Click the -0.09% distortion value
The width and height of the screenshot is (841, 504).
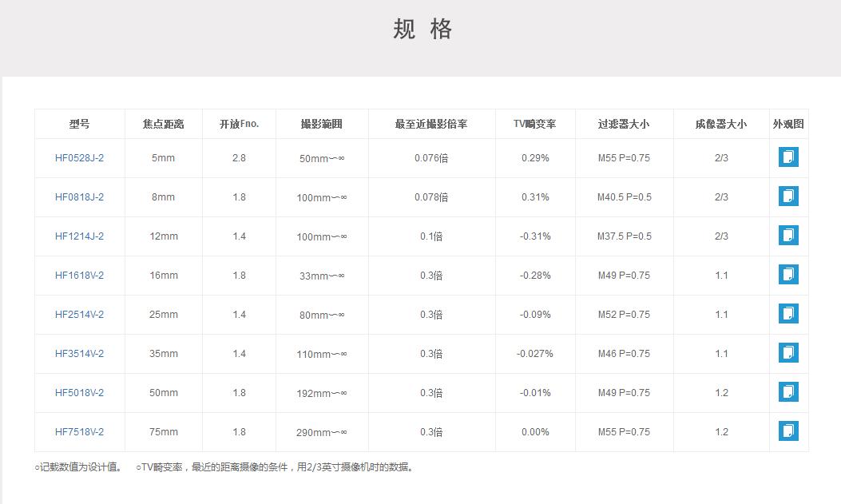535,315
